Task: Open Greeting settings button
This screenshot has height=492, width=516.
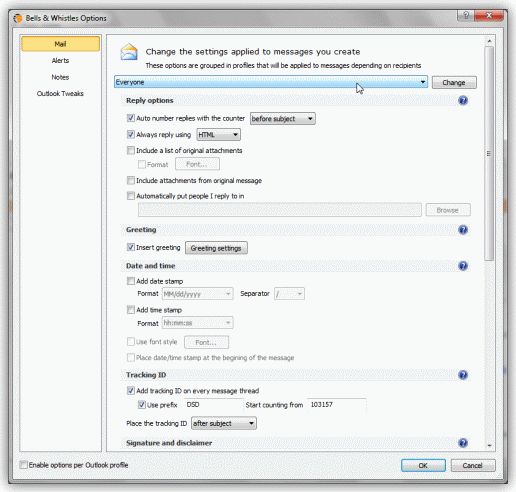Action: coord(216,248)
